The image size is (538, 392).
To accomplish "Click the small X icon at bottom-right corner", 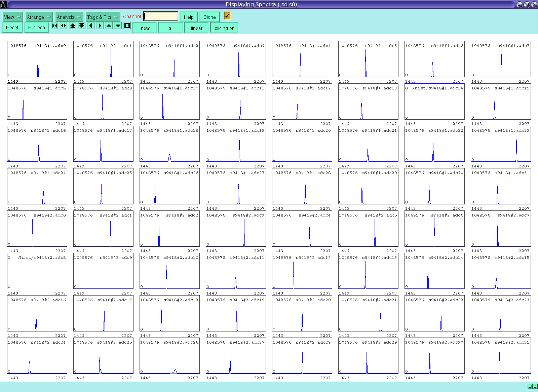I will click(x=535, y=387).
